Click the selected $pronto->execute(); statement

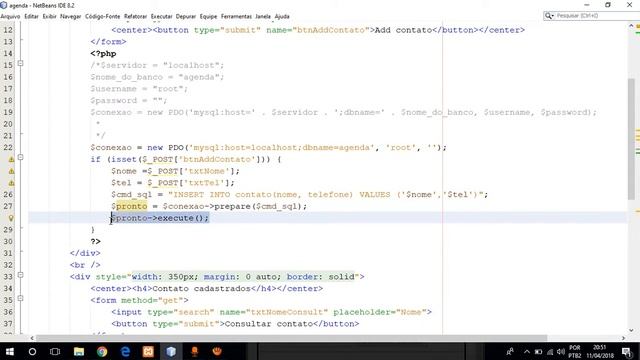[160, 218]
